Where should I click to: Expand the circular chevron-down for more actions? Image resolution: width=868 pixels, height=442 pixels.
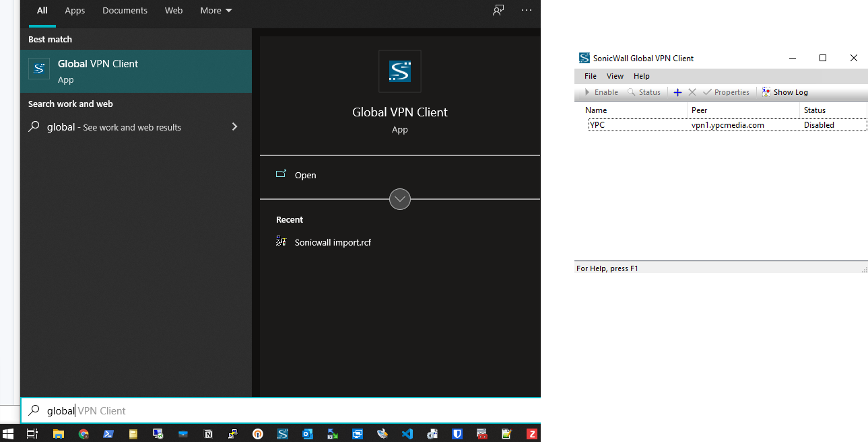click(400, 199)
